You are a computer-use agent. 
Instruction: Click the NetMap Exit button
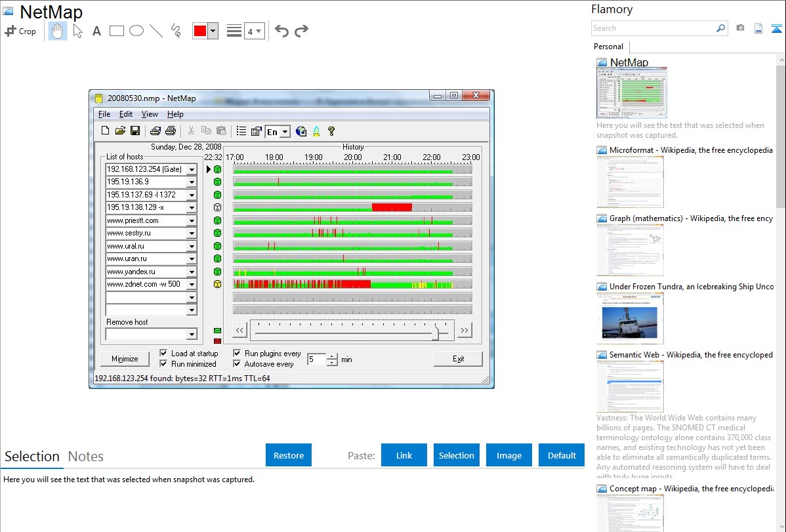click(x=458, y=359)
